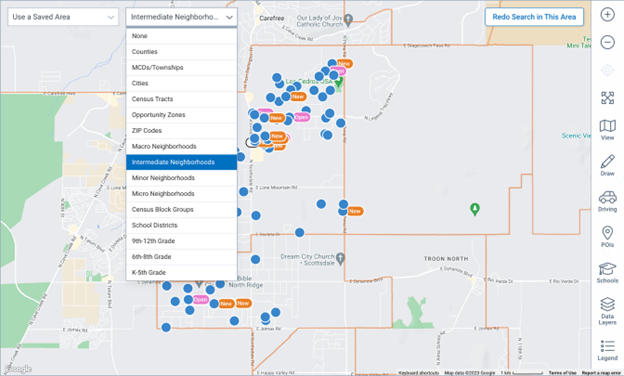Choose School Districts boundary option
Screen dimensions: 624x376
pyautogui.click(x=181, y=225)
